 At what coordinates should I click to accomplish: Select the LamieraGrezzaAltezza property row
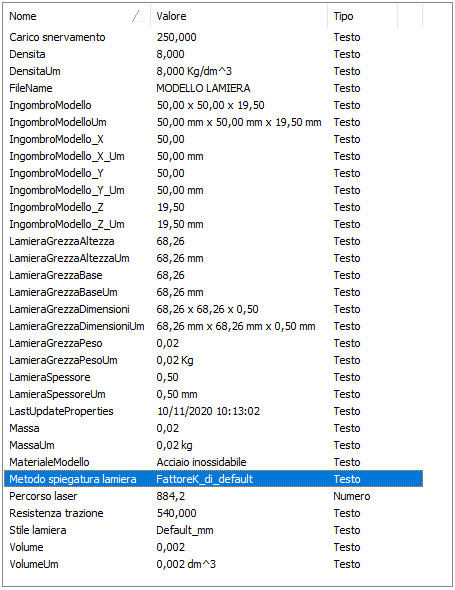tap(213, 241)
